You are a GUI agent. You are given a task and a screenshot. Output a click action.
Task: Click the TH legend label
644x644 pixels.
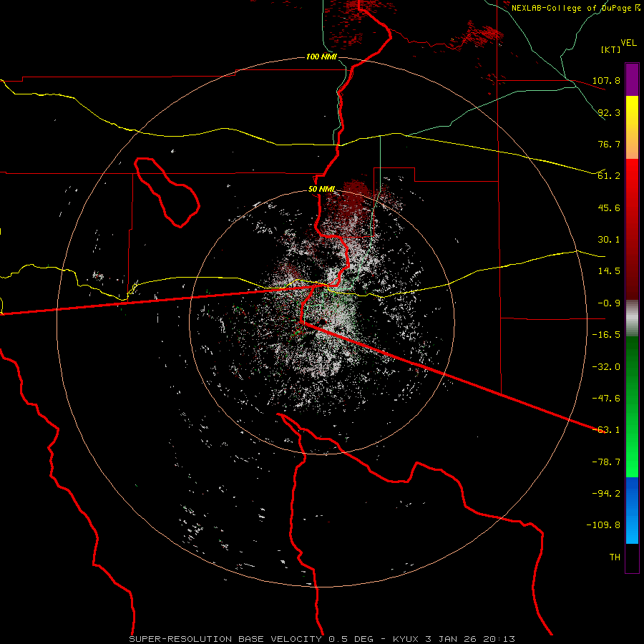(615, 557)
